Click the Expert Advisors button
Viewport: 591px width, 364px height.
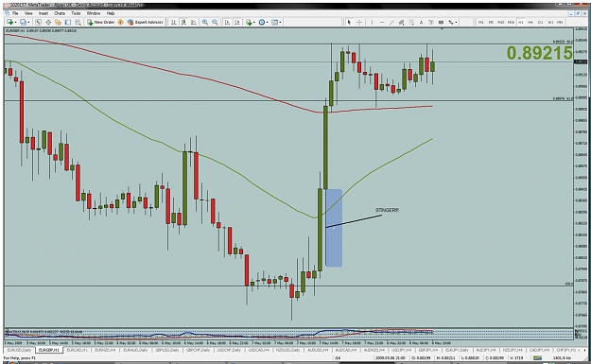[145, 23]
